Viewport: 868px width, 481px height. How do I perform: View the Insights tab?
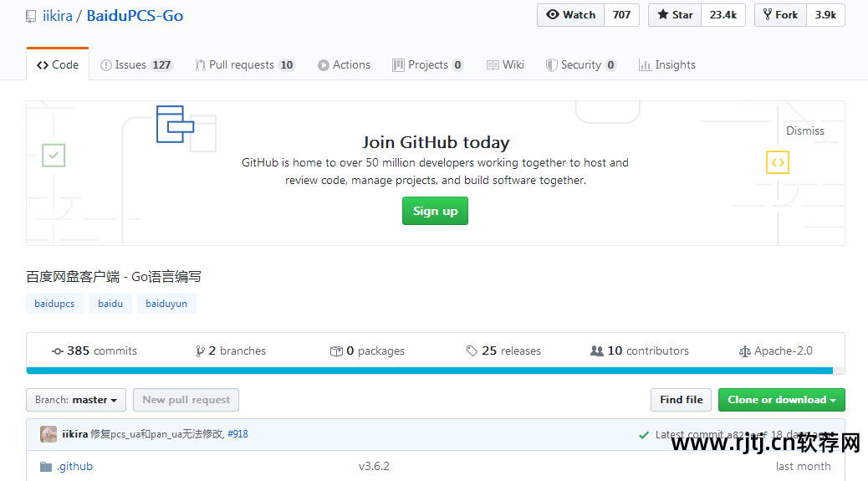pos(667,64)
